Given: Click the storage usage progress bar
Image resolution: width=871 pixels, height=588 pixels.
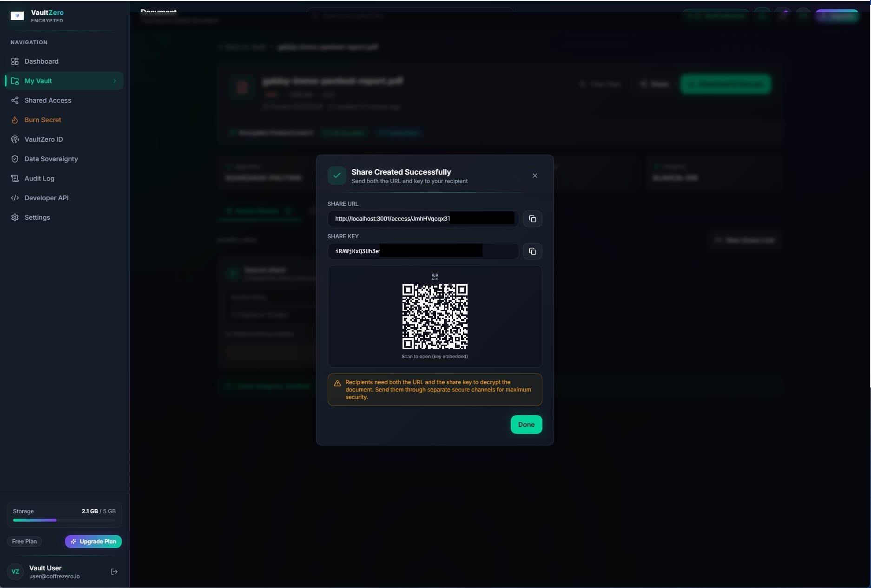Looking at the screenshot, I should [64, 520].
